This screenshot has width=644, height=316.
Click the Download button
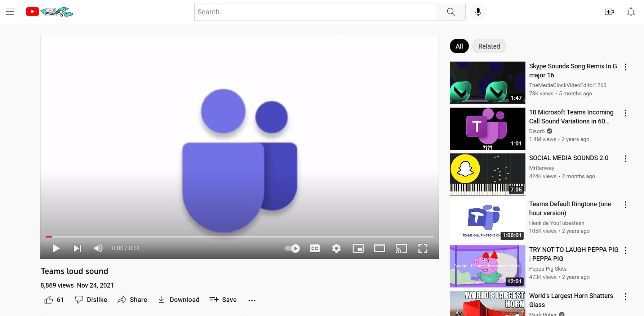tap(179, 300)
